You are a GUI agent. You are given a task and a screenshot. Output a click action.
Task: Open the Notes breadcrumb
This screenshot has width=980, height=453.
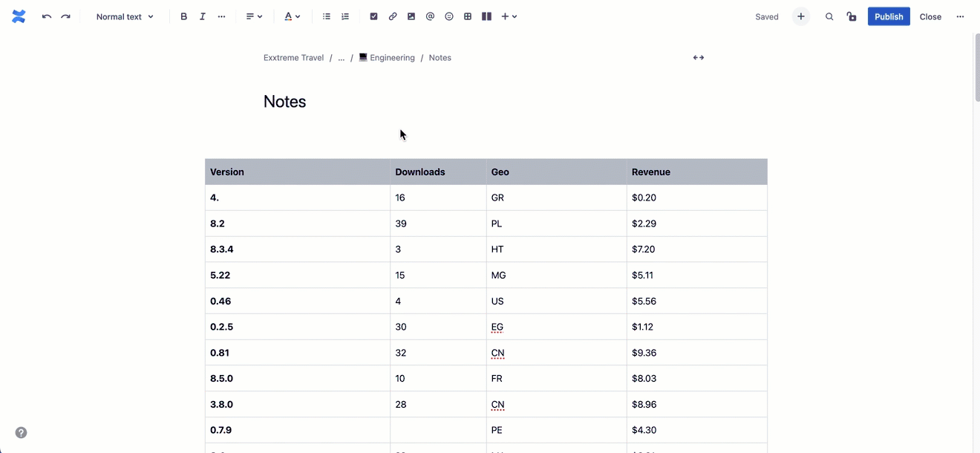coord(440,57)
